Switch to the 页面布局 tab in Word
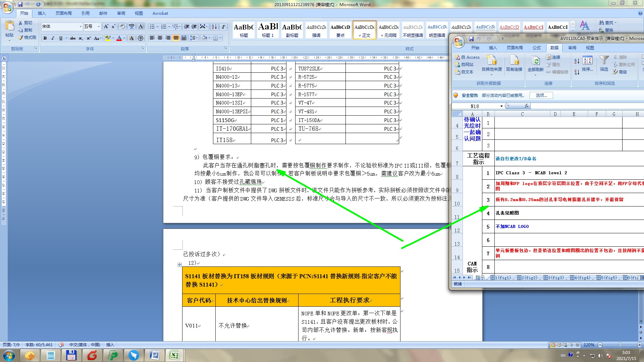Viewport: 644px width, 362px height. [x=64, y=13]
